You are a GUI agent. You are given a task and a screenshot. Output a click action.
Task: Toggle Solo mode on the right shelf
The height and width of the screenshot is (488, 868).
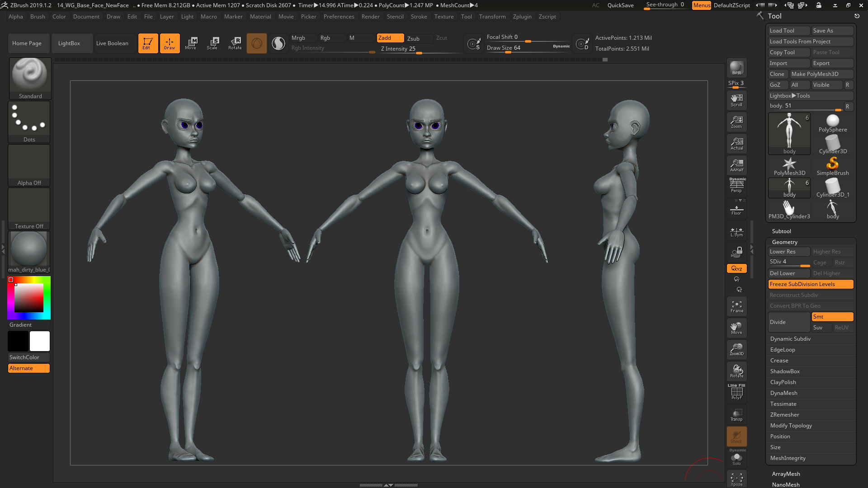pyautogui.click(x=736, y=458)
